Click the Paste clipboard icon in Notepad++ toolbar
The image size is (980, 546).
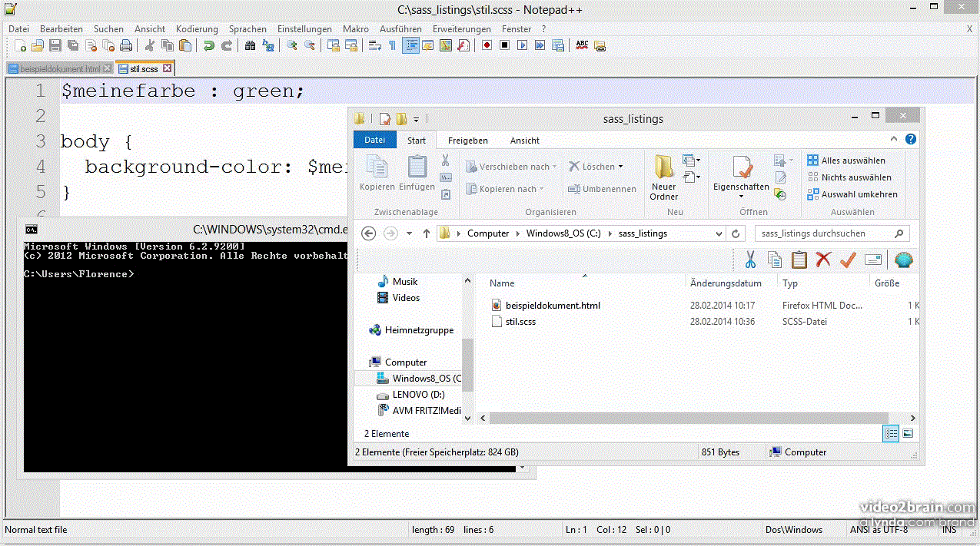pos(185,45)
